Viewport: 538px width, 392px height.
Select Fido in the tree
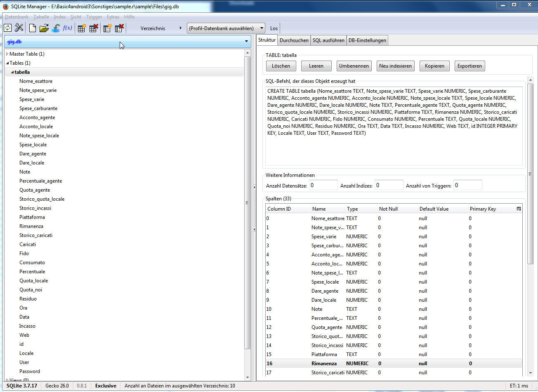(x=24, y=254)
